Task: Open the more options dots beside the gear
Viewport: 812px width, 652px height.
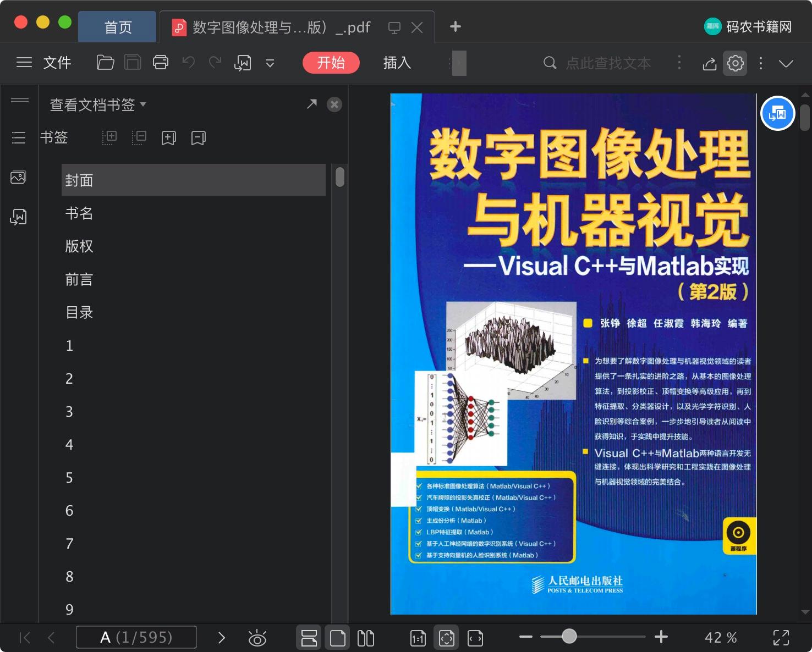Action: [761, 63]
